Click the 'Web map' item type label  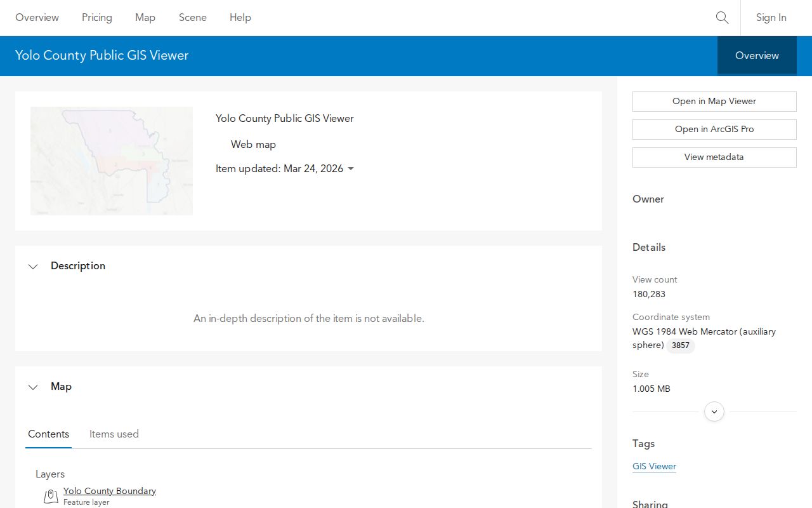click(253, 145)
